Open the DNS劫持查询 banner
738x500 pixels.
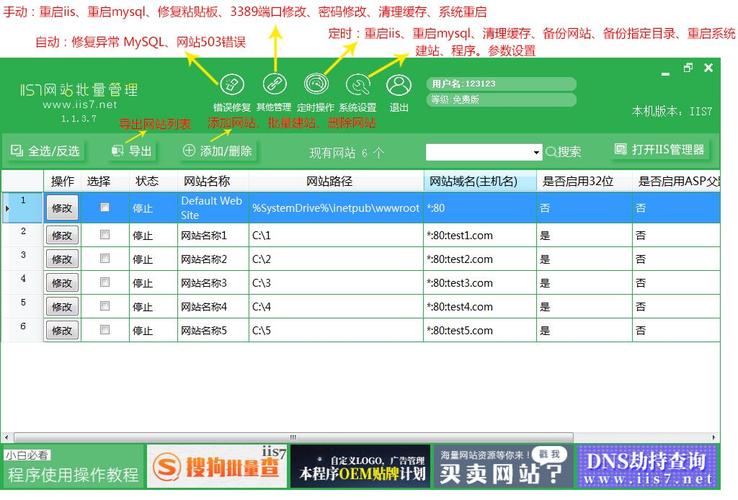click(647, 467)
